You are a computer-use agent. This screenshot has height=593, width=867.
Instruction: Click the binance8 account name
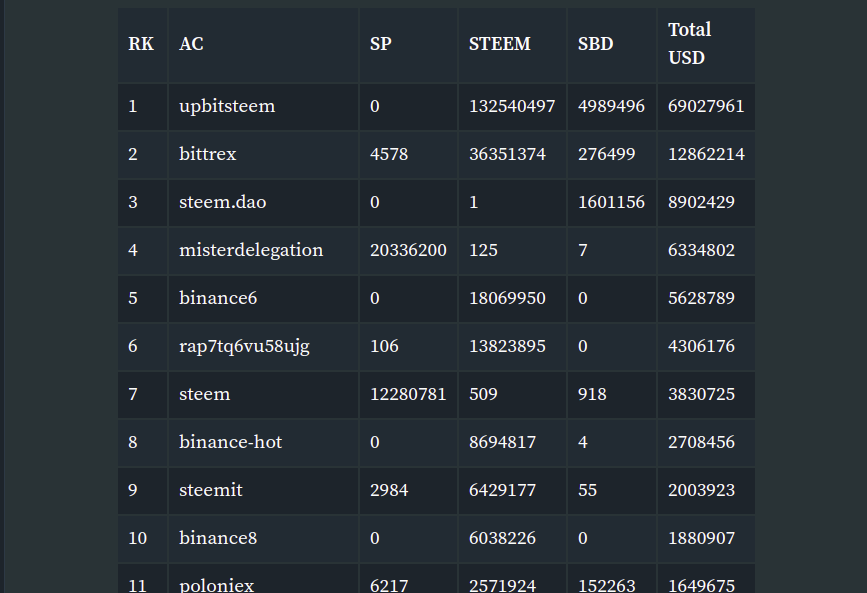coord(218,538)
